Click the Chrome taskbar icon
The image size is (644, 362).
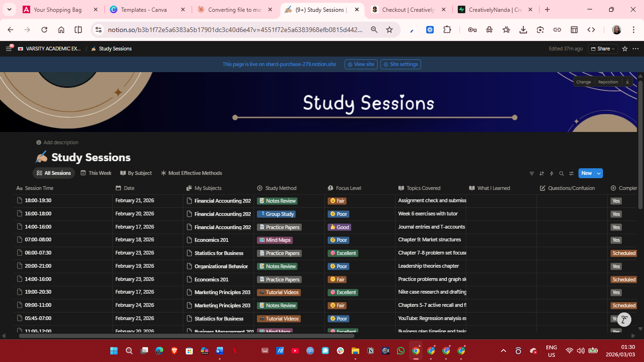coord(415,350)
